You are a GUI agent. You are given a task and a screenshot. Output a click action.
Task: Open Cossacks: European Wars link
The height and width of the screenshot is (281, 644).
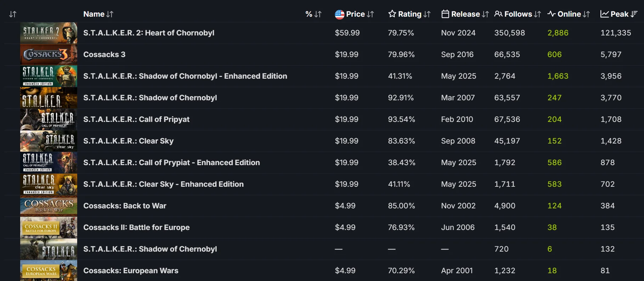click(131, 271)
